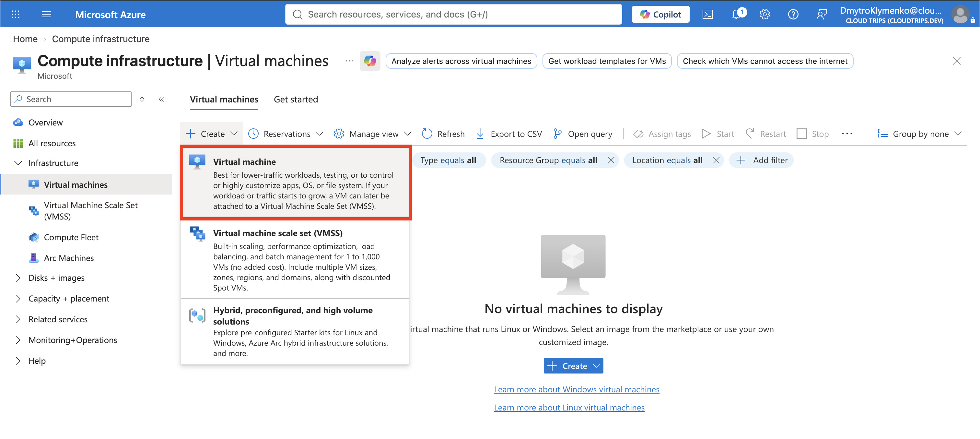Open the Reservations dropdown
The width and height of the screenshot is (980, 439).
[286, 134]
